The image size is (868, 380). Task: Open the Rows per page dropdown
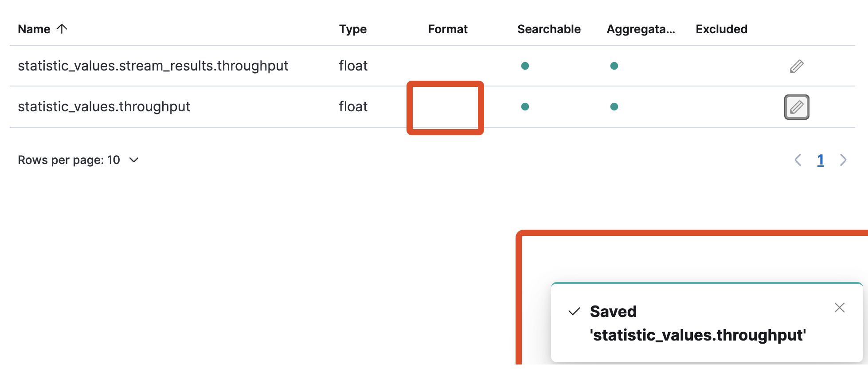point(78,160)
